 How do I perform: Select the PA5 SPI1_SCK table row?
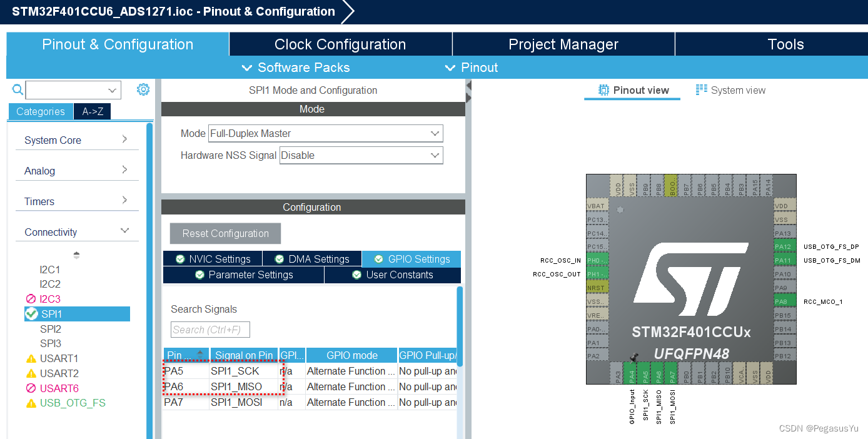click(311, 371)
